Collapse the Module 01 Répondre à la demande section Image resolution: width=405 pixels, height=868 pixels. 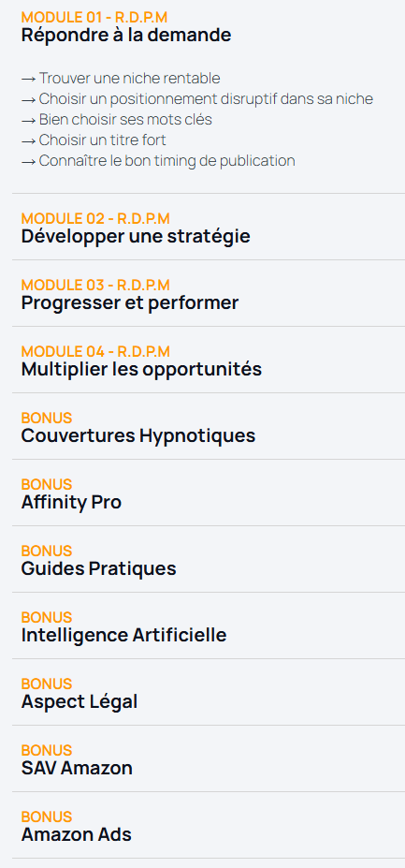click(x=209, y=26)
